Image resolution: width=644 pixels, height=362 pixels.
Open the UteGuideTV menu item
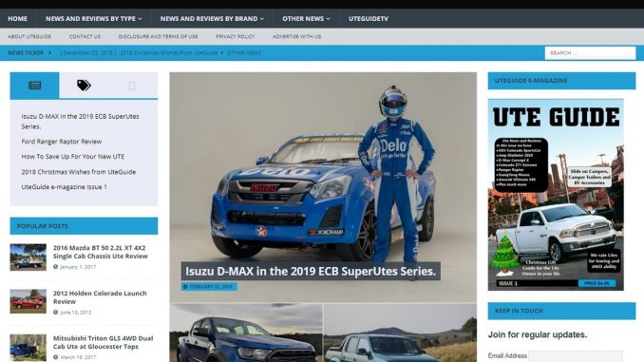369,18
